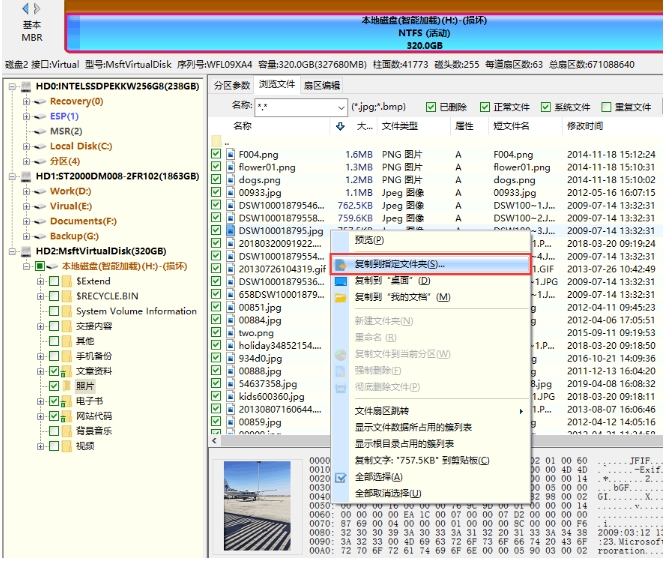Click the HD1:ST2000DM008 disk drive icon
This screenshot has height=561, width=664.
[27, 175]
